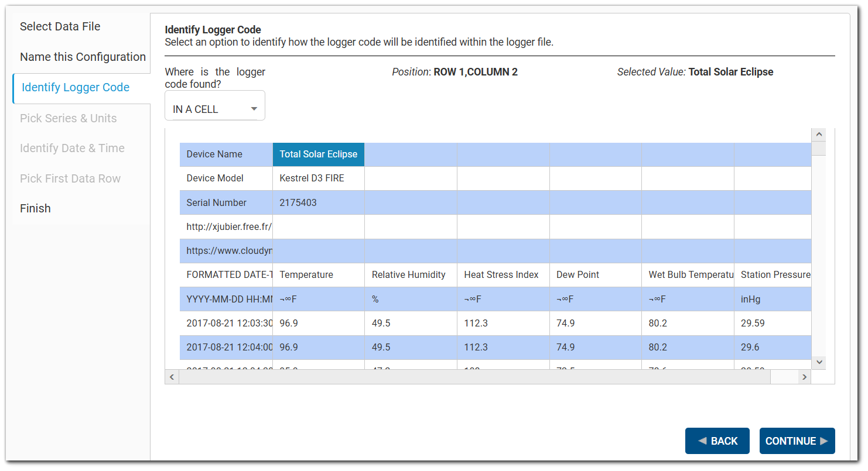Click the Selected Value: Total Solar Eclipse label
868x471 pixels.
pos(695,72)
